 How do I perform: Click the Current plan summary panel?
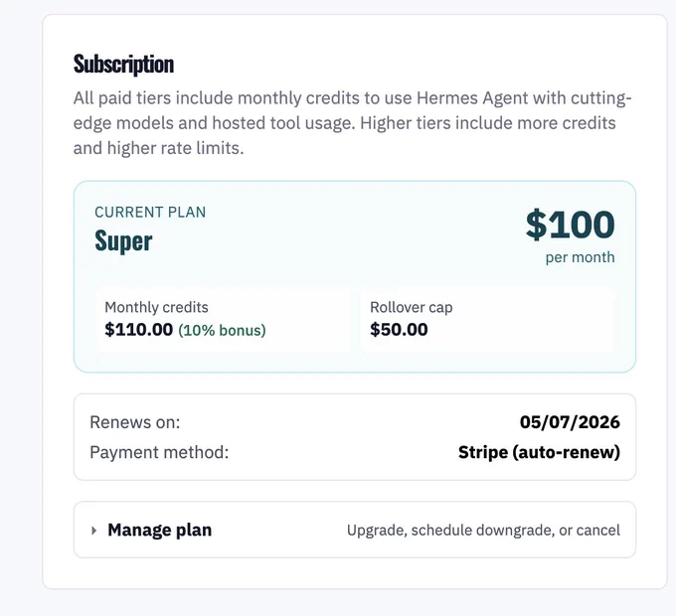click(x=355, y=276)
